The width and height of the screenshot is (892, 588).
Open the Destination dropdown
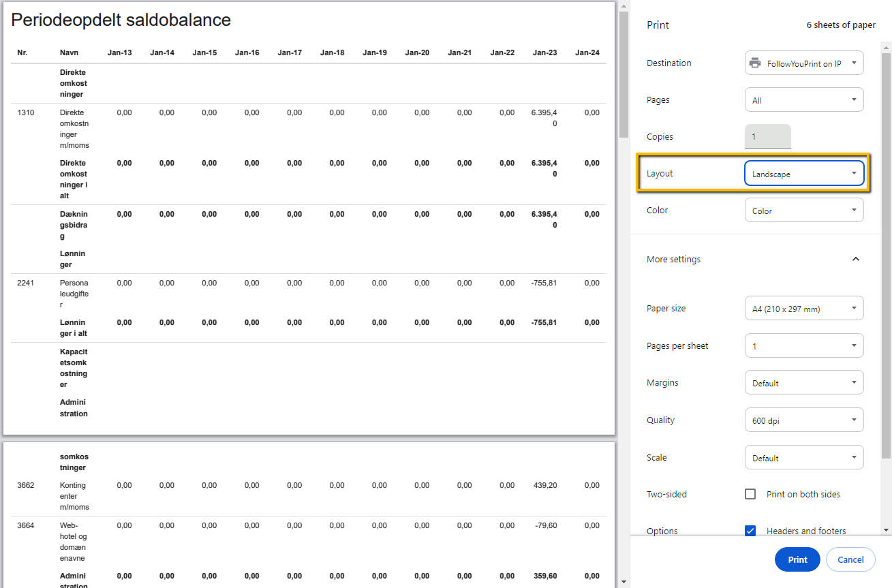click(x=804, y=63)
